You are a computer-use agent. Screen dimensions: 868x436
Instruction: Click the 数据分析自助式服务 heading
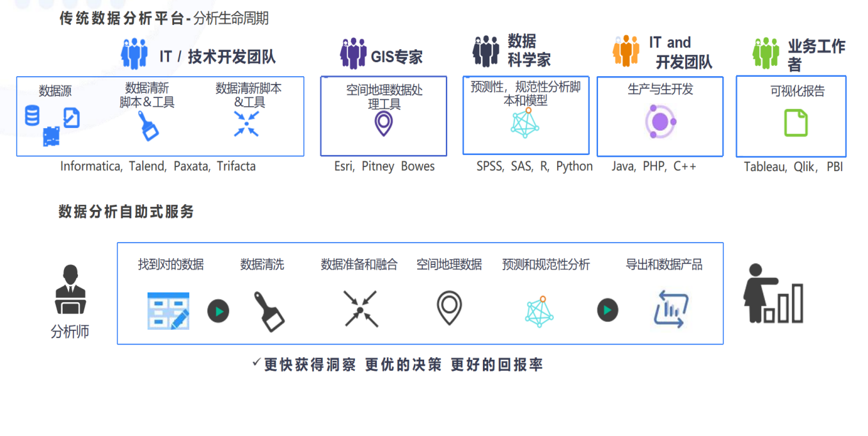pyautogui.click(x=126, y=212)
